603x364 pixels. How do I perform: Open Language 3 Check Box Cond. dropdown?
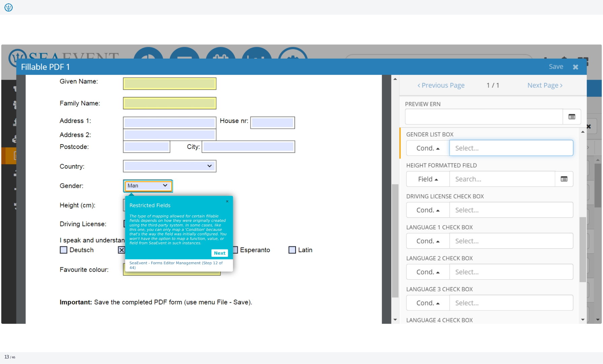(x=428, y=303)
